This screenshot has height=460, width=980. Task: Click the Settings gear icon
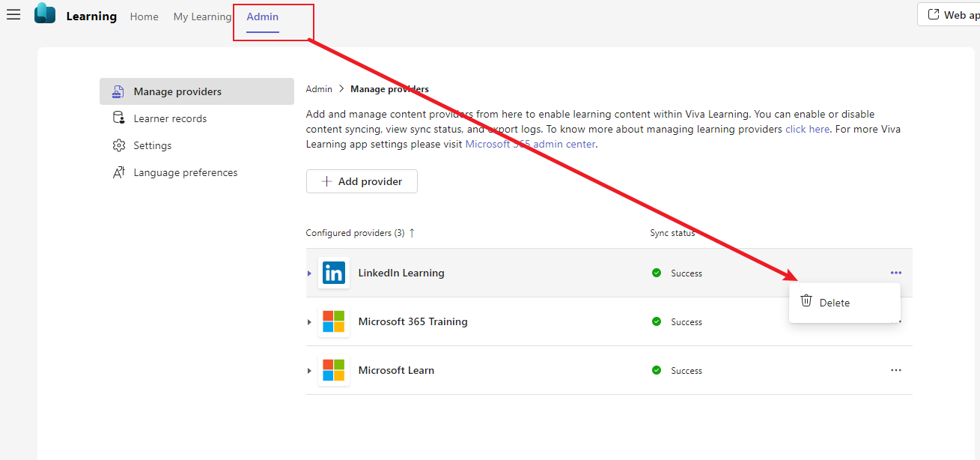tap(118, 145)
